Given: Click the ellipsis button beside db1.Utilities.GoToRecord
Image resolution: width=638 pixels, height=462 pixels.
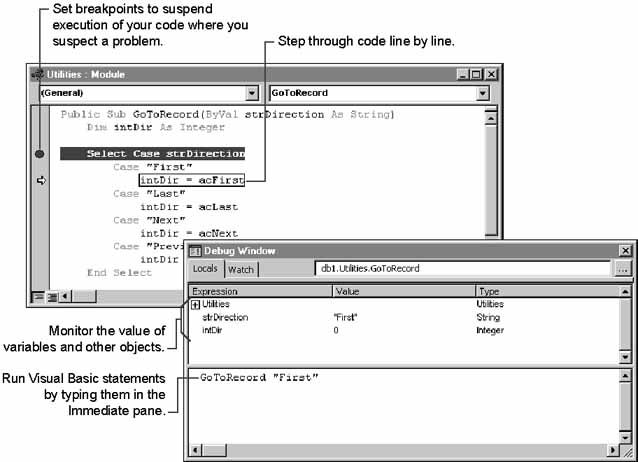Looking at the screenshot, I should (x=623, y=269).
